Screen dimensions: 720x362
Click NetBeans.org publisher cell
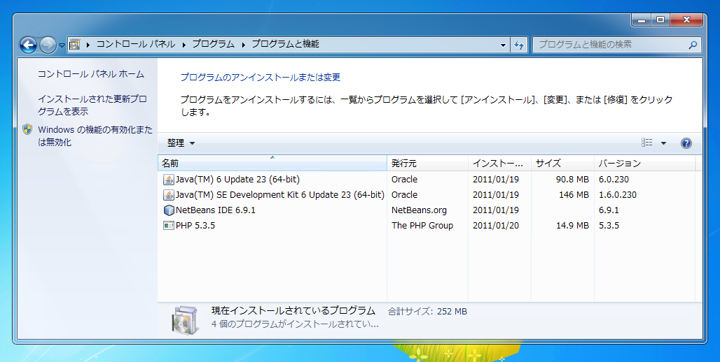(419, 210)
